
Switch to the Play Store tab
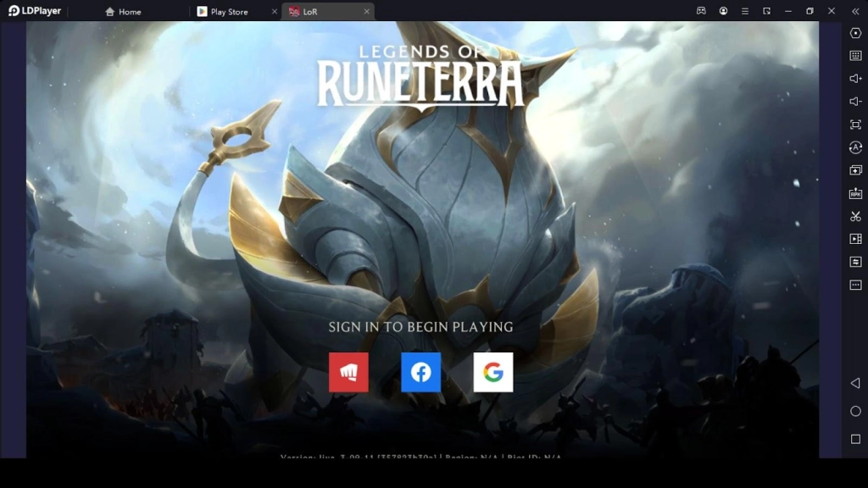pyautogui.click(x=223, y=12)
